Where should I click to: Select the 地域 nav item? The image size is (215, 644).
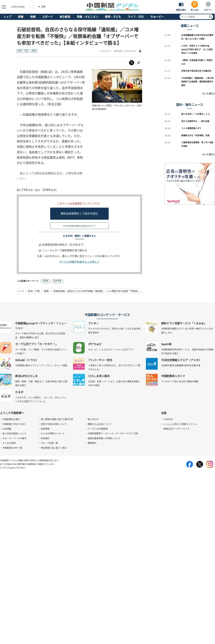point(33,17)
